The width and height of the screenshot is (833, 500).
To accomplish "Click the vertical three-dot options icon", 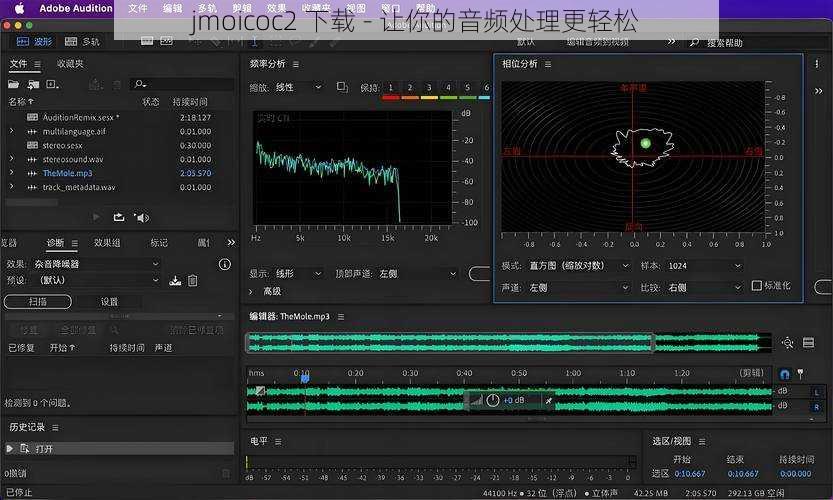I will tap(817, 64).
